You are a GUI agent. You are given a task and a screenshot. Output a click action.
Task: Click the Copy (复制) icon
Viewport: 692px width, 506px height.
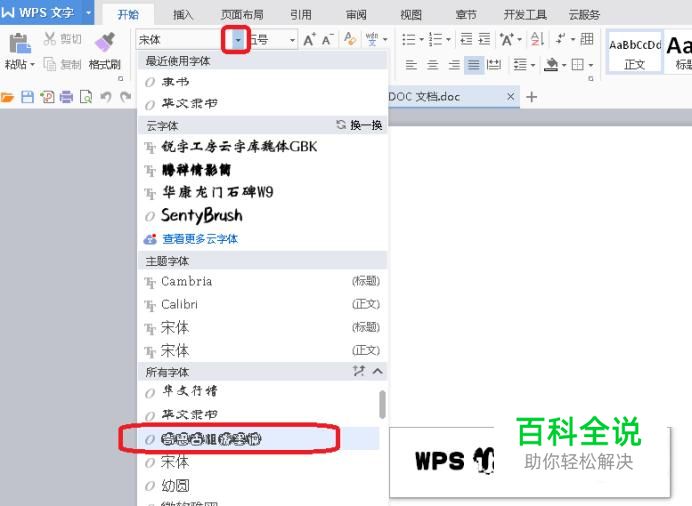(x=49, y=64)
